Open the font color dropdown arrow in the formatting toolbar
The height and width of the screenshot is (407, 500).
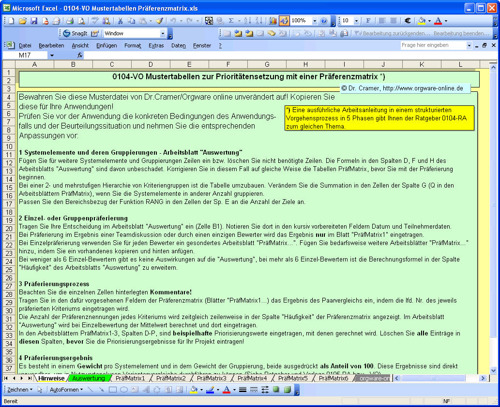(446, 21)
